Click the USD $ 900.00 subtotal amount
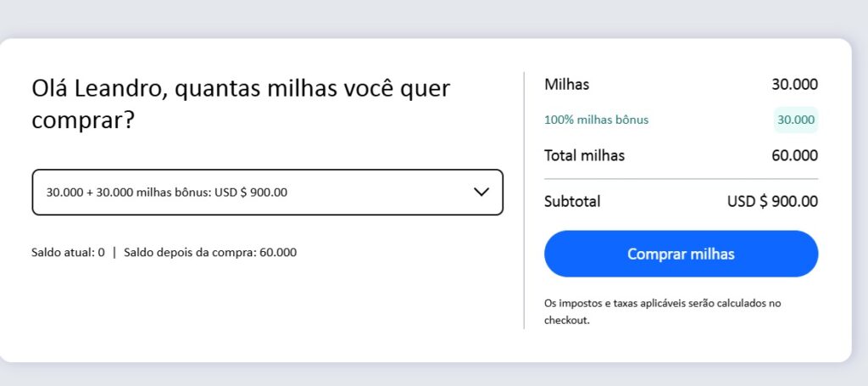 tap(772, 201)
